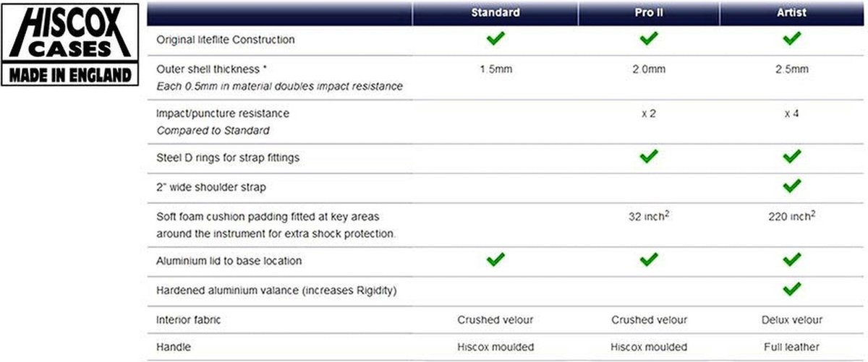Click Artist's 2" wide shoulder strap checkmark
This screenshot has height=362, width=868.
(792, 186)
